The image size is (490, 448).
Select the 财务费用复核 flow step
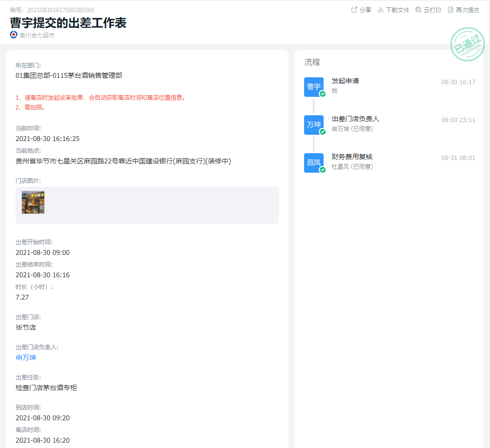tap(352, 157)
